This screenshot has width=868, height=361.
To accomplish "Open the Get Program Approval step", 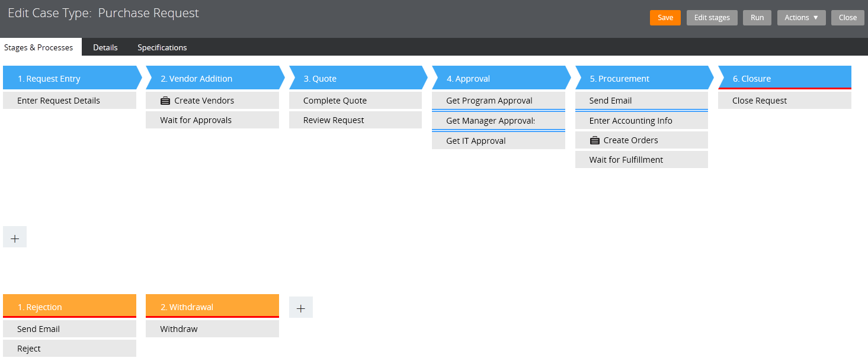I will (498, 101).
